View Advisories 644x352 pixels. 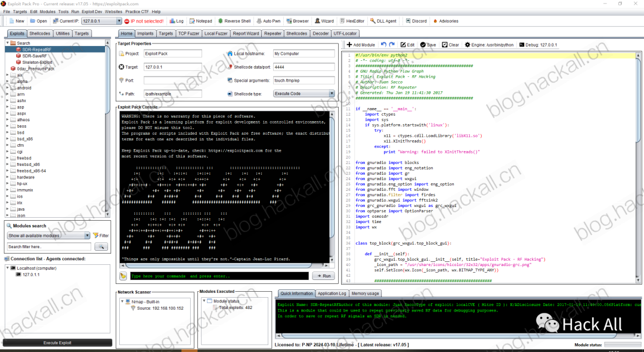tap(445, 21)
